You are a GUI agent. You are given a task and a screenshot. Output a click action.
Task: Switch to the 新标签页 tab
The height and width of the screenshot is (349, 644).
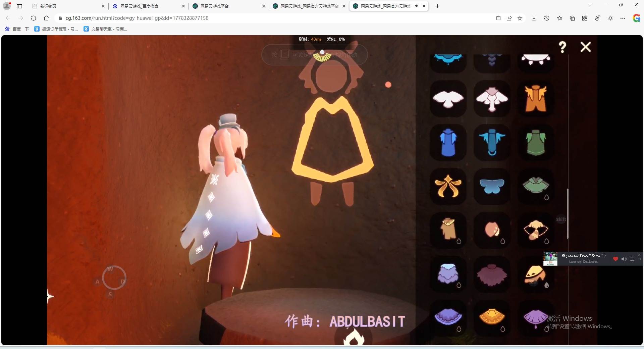tap(68, 6)
